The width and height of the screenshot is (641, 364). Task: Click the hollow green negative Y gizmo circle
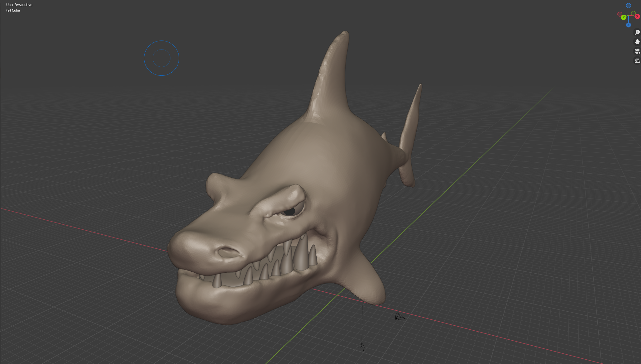click(x=633, y=13)
